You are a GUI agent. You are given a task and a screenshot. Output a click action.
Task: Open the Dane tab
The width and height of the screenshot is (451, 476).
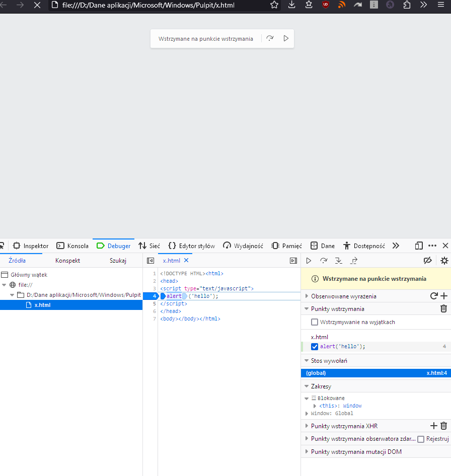point(323,246)
